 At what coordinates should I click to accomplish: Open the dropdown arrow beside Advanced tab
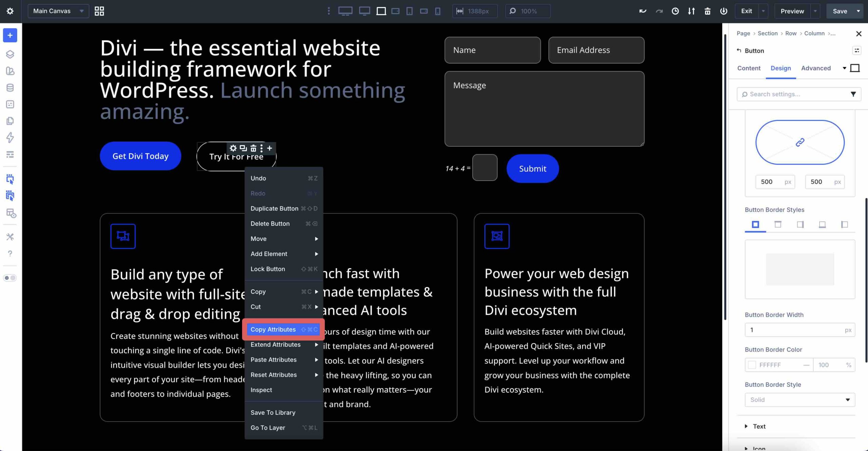(844, 68)
